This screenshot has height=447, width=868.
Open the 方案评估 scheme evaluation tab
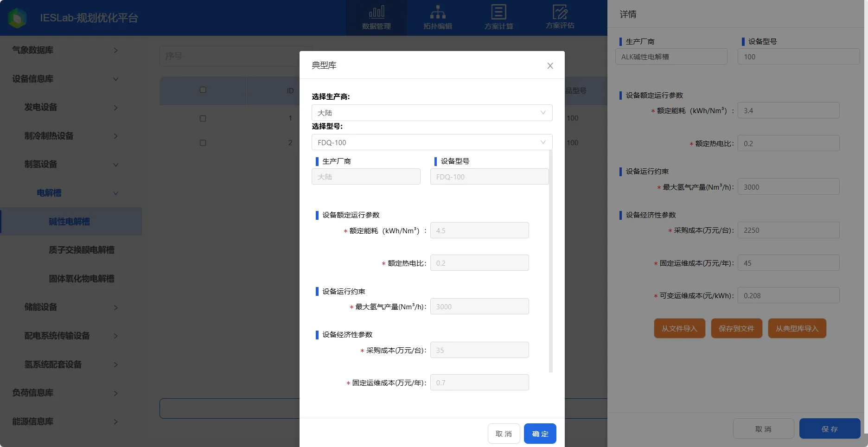point(560,18)
